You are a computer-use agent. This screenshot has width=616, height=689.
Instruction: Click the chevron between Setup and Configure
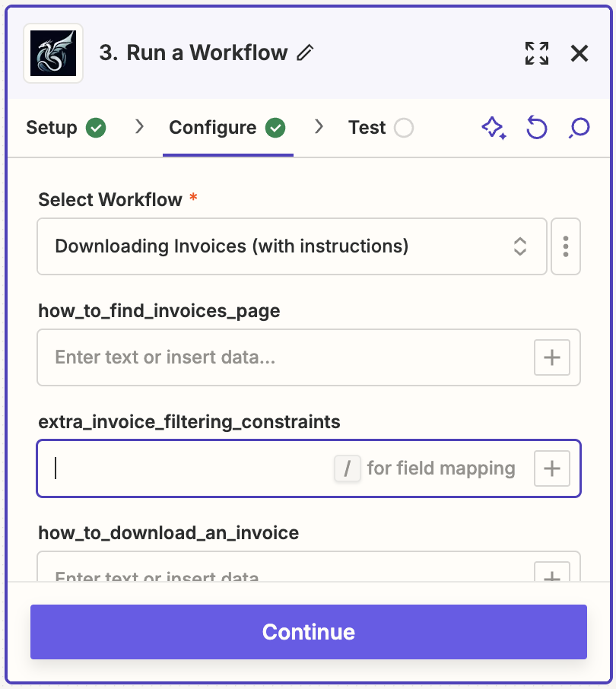point(138,128)
